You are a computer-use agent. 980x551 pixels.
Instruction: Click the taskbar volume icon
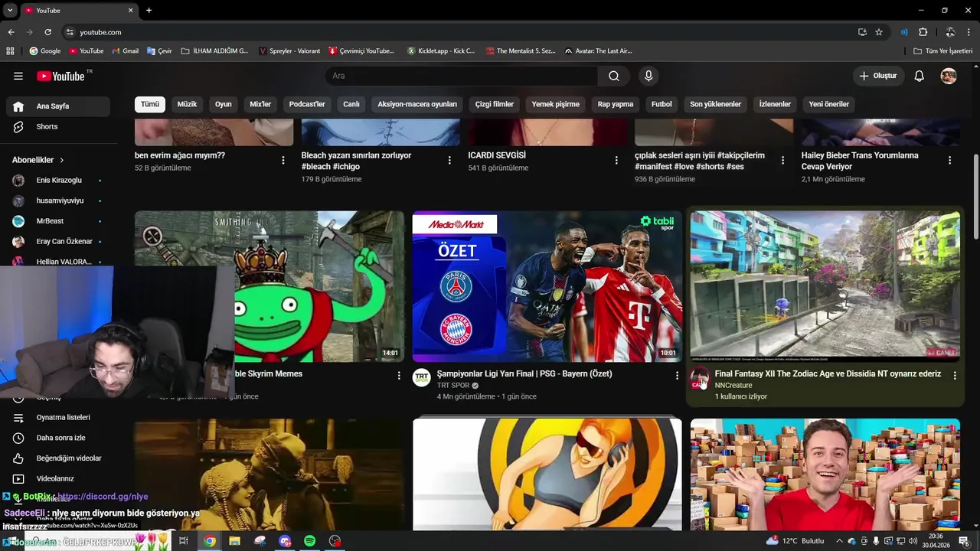coord(913,541)
